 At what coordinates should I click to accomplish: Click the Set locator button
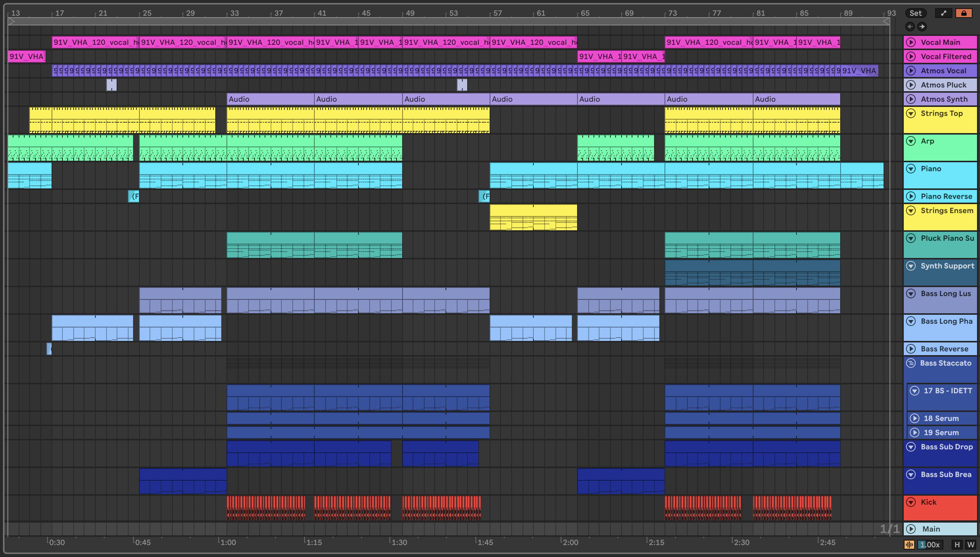pyautogui.click(x=916, y=13)
